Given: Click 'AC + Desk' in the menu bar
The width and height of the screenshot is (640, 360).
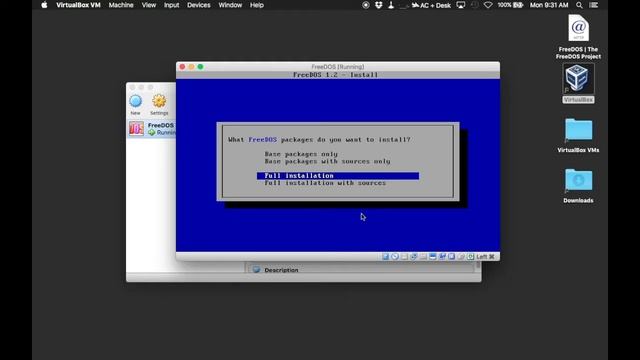Looking at the screenshot, I should (431, 5).
